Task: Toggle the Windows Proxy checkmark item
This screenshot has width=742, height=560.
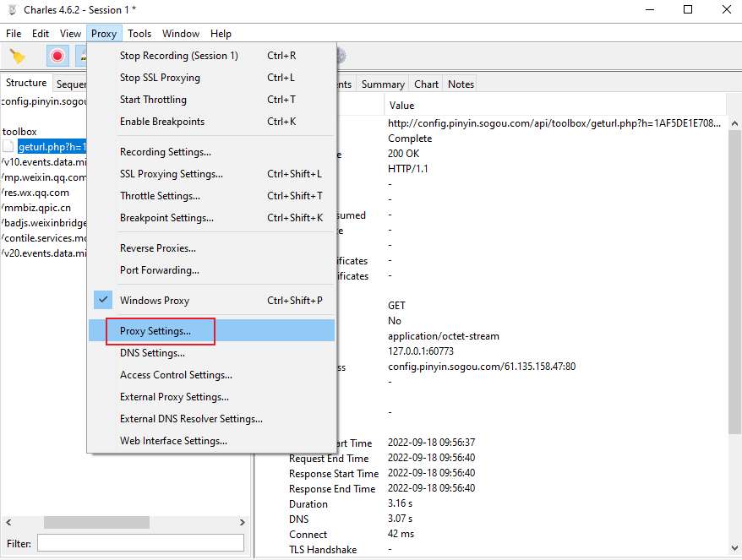Action: tap(211, 301)
